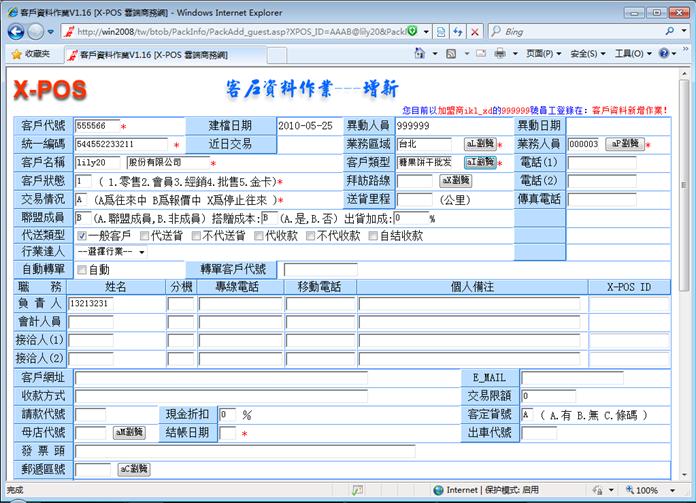The image size is (696, 503).
Task: Expand the 選擇行業 dropdown list
Action: pyautogui.click(x=110, y=252)
